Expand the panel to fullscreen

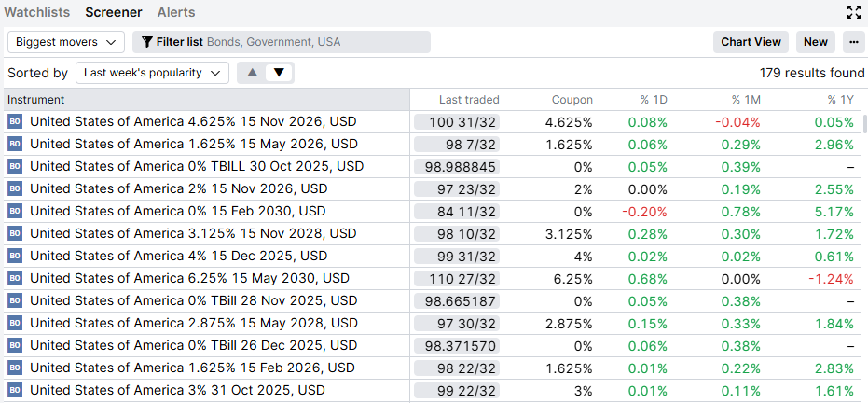coord(854,12)
